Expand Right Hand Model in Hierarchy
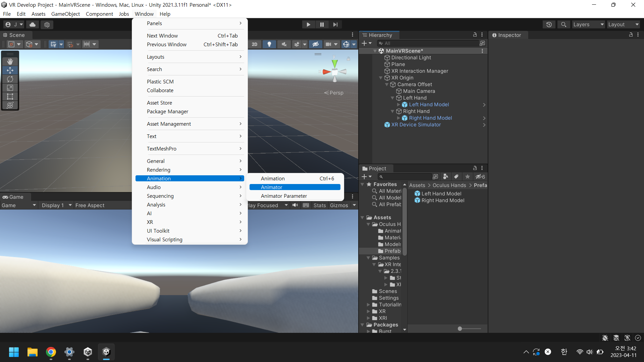 [398, 118]
